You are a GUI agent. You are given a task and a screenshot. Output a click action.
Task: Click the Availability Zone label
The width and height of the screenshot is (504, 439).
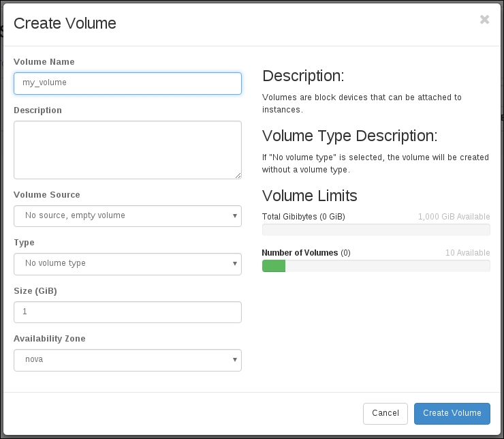coord(50,339)
